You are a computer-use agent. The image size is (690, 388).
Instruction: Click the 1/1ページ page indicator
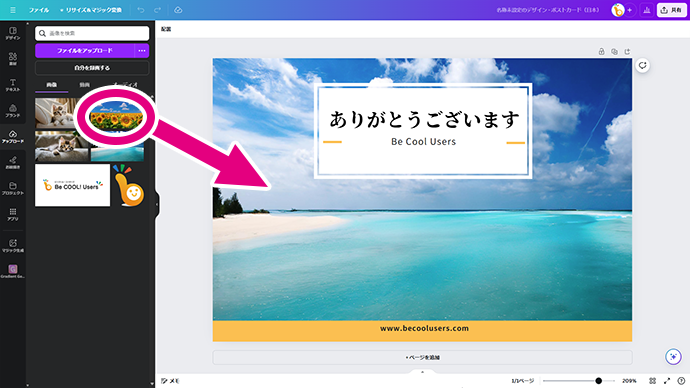pos(523,381)
